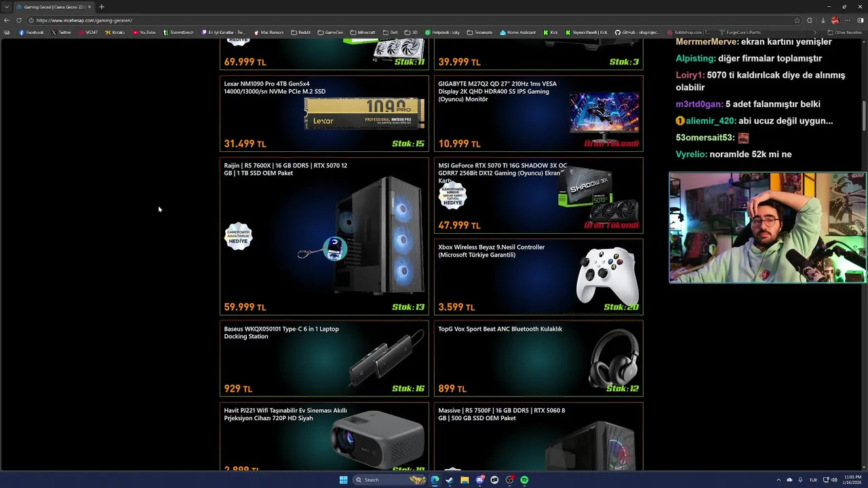
Task: Open the browser profile avatar
Action: click(835, 20)
